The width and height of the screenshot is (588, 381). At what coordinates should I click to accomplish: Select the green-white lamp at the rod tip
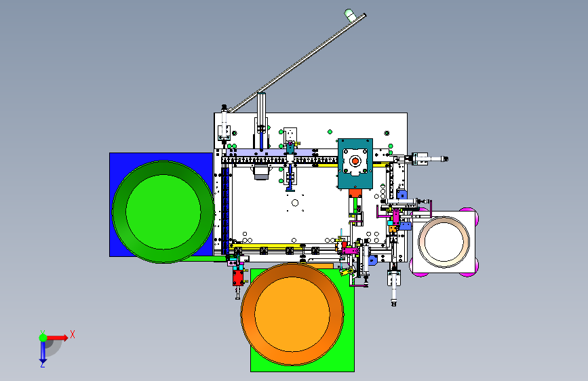click(349, 14)
